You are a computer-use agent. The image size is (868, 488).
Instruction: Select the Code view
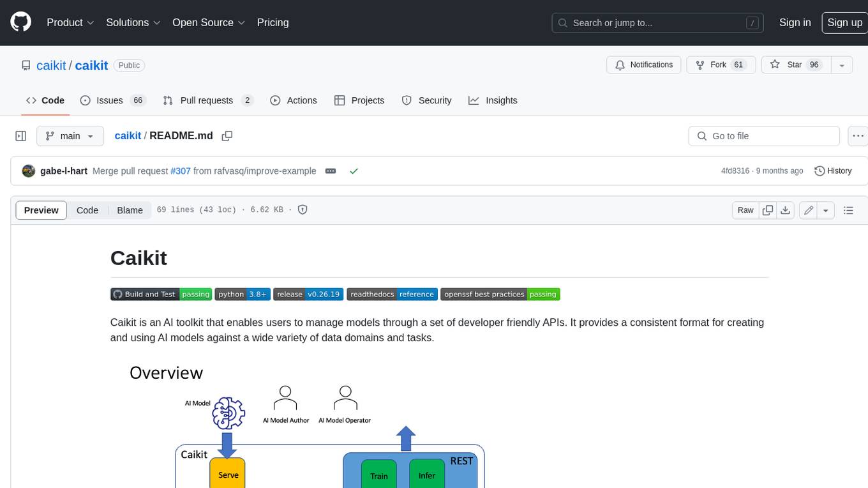[87, 210]
